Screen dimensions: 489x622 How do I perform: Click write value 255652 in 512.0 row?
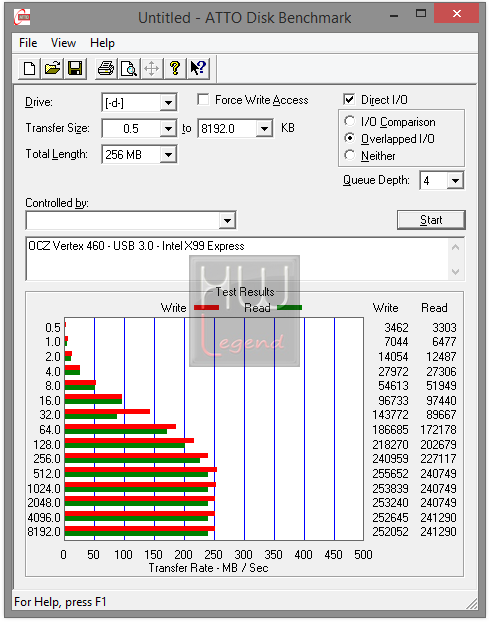(x=390, y=473)
